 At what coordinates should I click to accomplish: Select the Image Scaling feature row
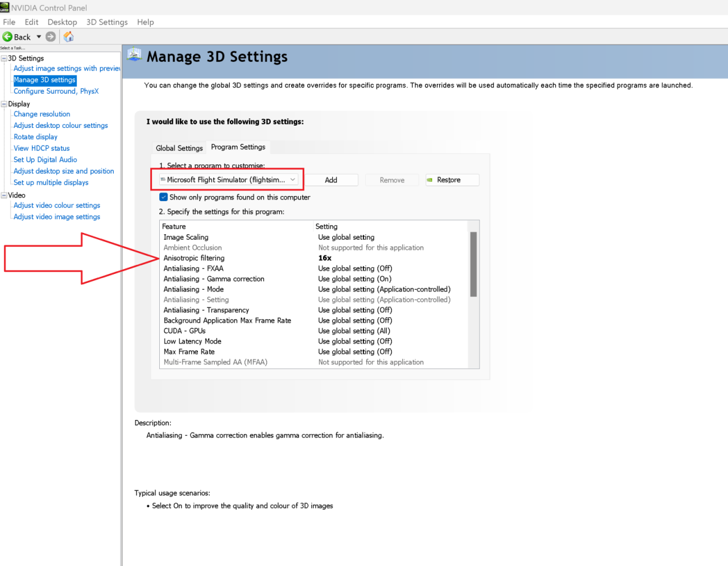click(314, 238)
